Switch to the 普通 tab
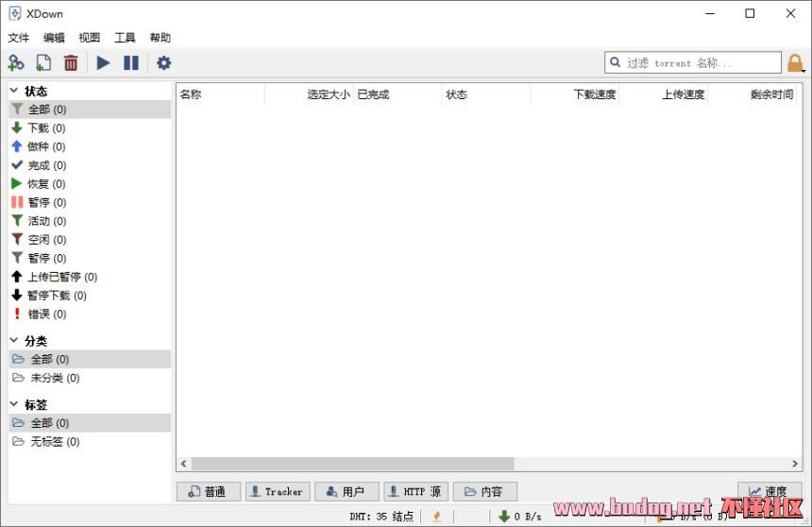This screenshot has width=812, height=527. click(209, 491)
